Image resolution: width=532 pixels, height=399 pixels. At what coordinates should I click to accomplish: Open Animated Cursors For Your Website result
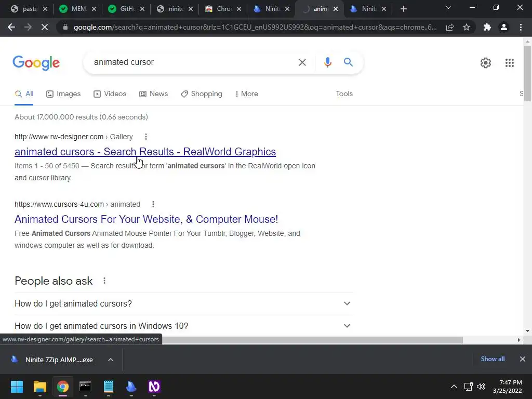(146, 219)
